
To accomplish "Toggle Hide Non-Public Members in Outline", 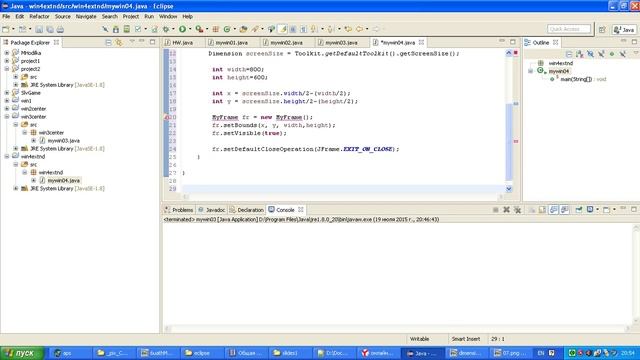I will 612,54.
